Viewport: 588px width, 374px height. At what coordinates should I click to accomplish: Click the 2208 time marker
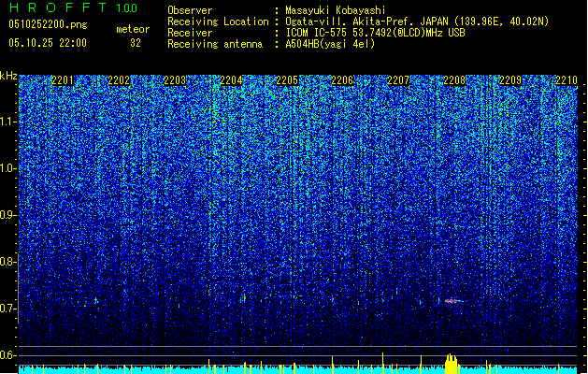tap(454, 80)
